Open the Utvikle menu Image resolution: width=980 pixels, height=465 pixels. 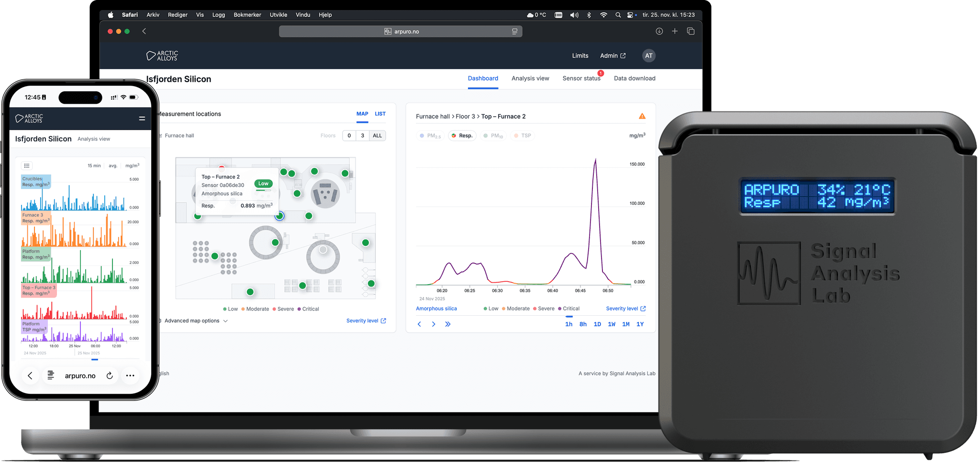278,15
